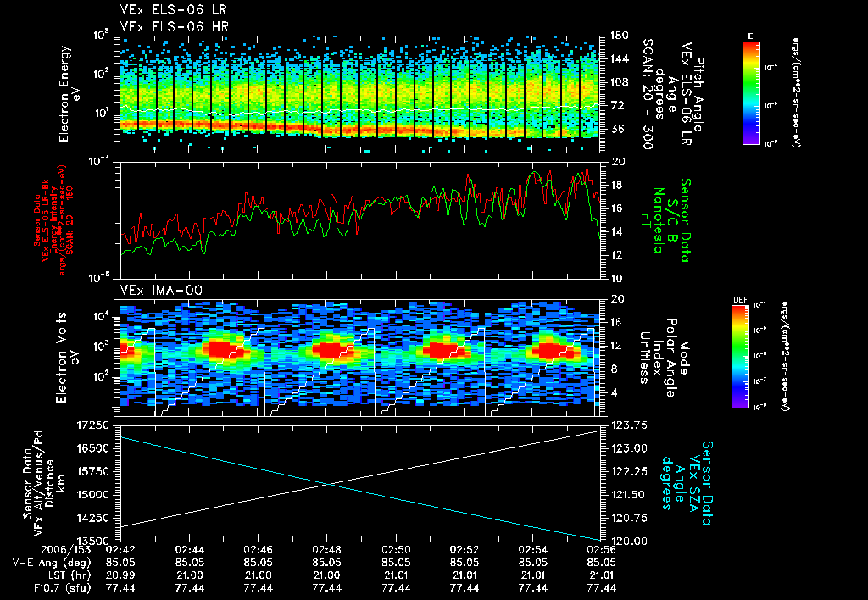Click the 36 pitch angle tick
The width and height of the screenshot is (868, 600).
(618, 129)
